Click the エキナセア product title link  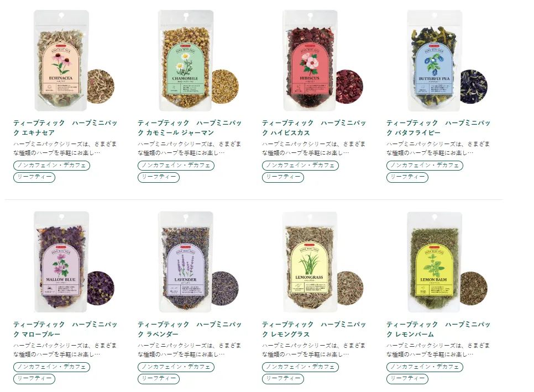(65, 128)
